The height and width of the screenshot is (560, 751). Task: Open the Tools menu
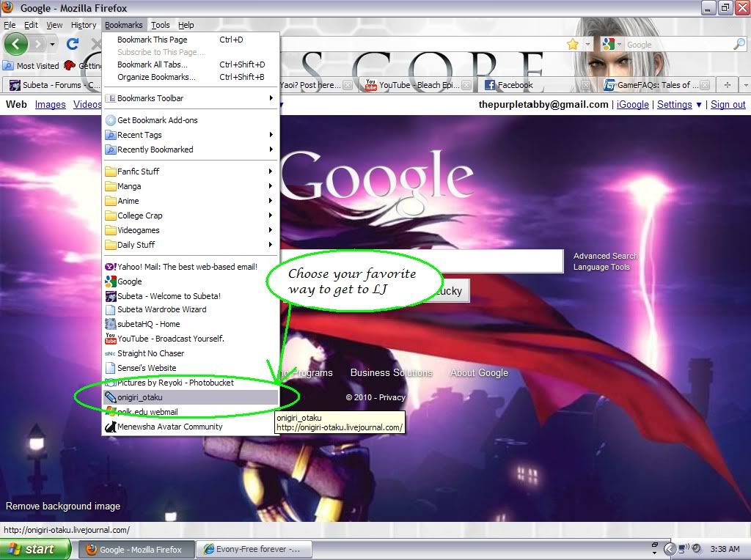161,25
